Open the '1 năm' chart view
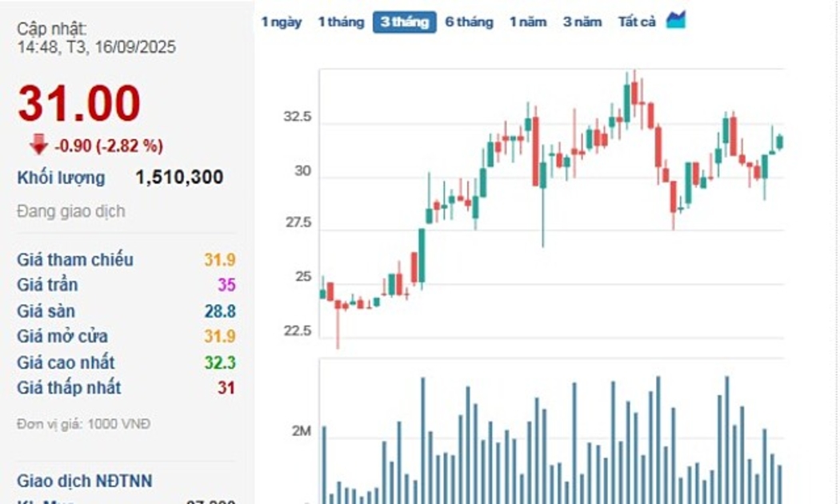This screenshot has height=504, width=840. (x=528, y=22)
